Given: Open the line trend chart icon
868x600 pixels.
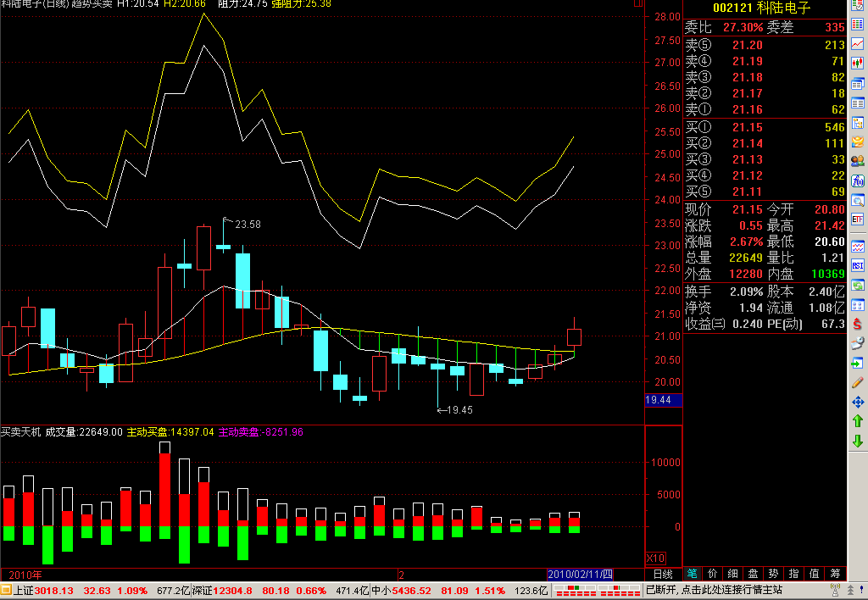Looking at the screenshot, I should coord(858,44).
